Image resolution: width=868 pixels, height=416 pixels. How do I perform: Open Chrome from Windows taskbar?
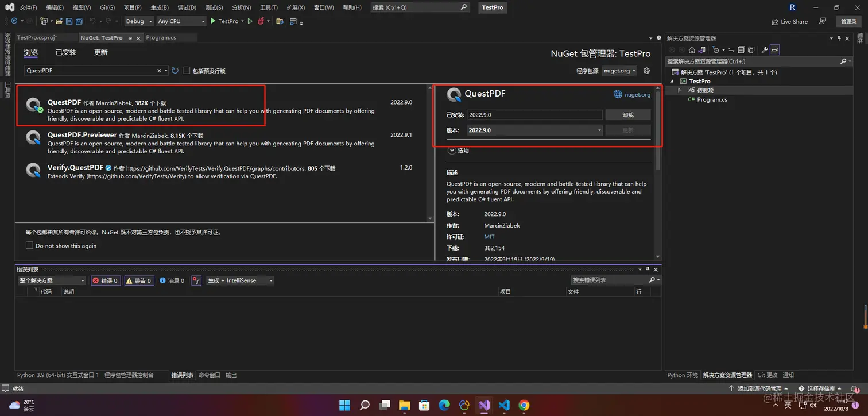(524, 405)
